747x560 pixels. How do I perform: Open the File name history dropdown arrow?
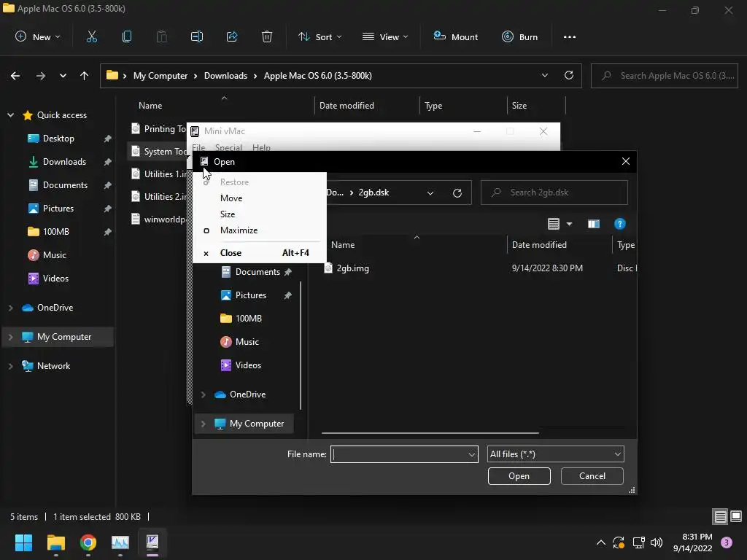[472, 455]
